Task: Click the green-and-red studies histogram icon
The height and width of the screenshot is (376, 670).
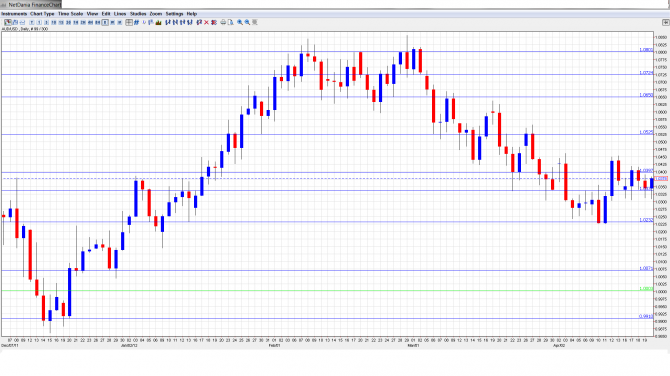Action: point(159,22)
